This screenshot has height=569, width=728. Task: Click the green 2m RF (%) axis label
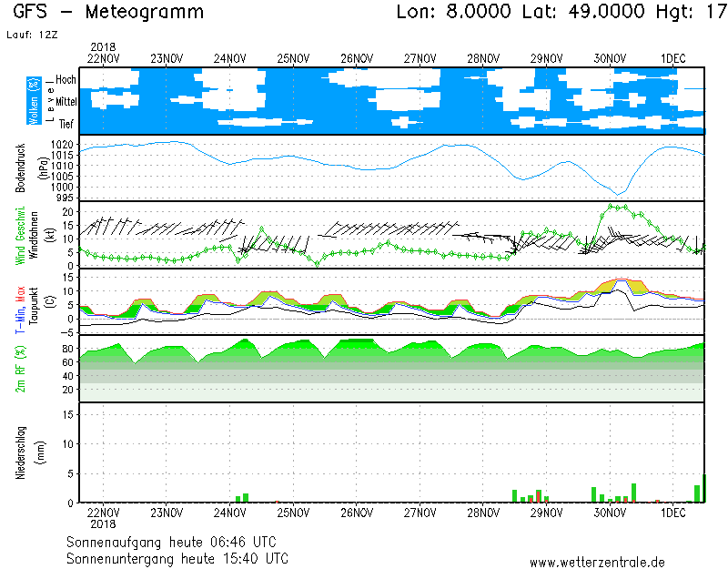(x=20, y=369)
